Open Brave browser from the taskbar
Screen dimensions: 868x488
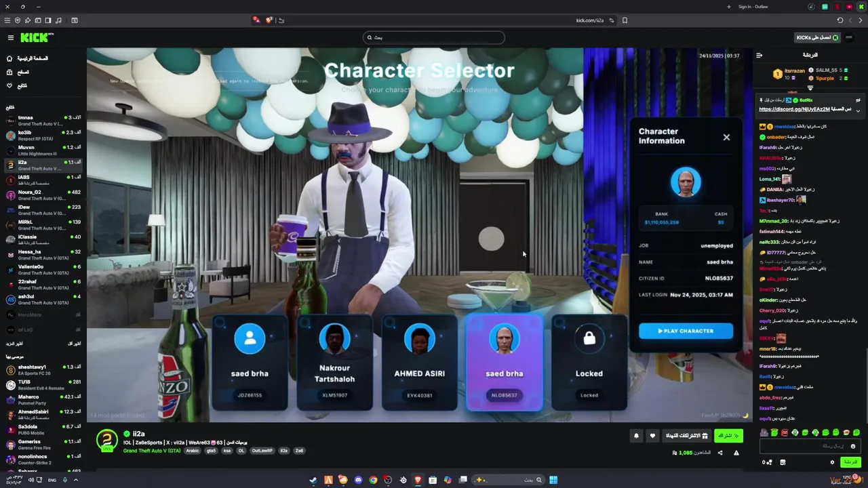point(418,480)
